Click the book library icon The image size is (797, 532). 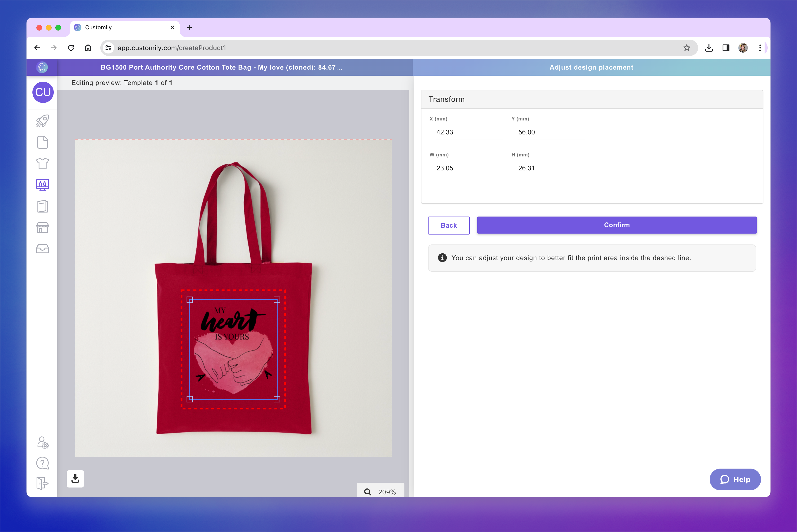click(x=42, y=206)
